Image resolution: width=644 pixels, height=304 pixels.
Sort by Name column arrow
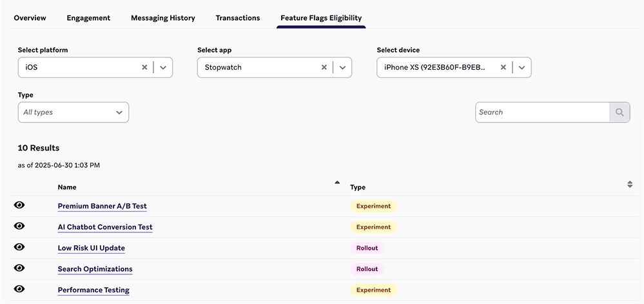(337, 183)
